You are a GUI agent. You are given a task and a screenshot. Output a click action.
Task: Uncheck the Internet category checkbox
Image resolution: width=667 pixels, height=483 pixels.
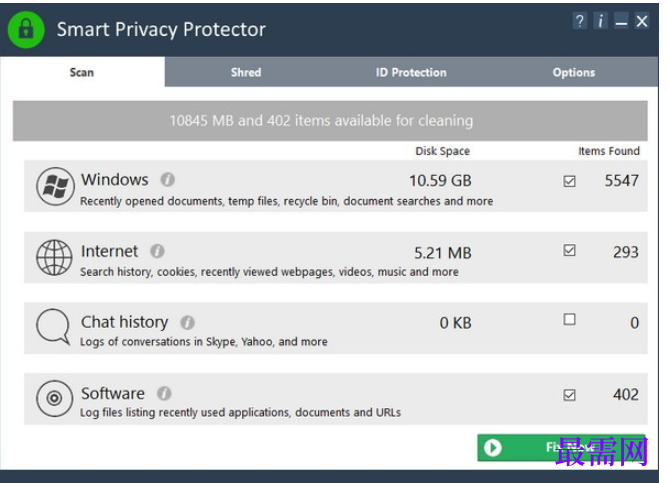[569, 250]
